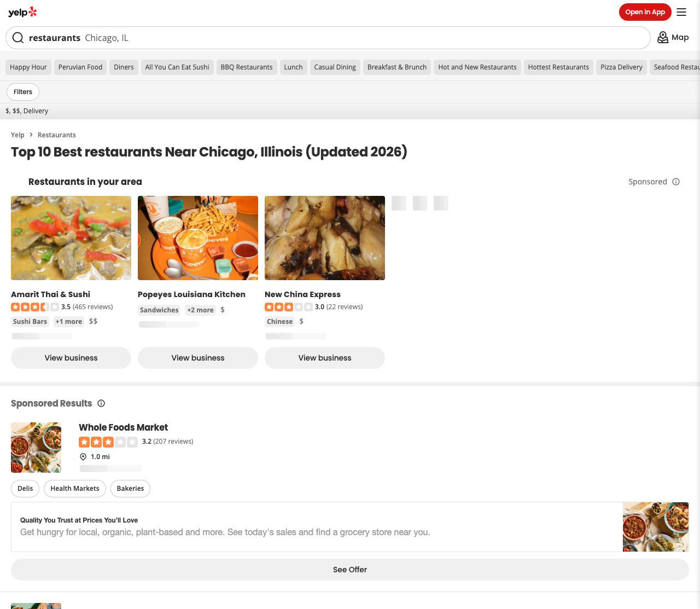Click View business under Popeyes Louisiana Kitchen
The height and width of the screenshot is (609, 700).
tap(198, 358)
